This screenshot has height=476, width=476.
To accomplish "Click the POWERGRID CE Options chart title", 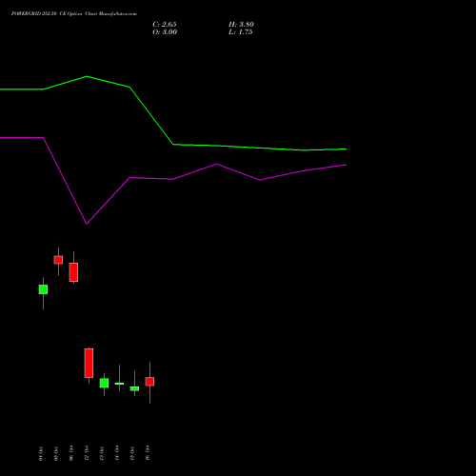I will pos(74,14).
